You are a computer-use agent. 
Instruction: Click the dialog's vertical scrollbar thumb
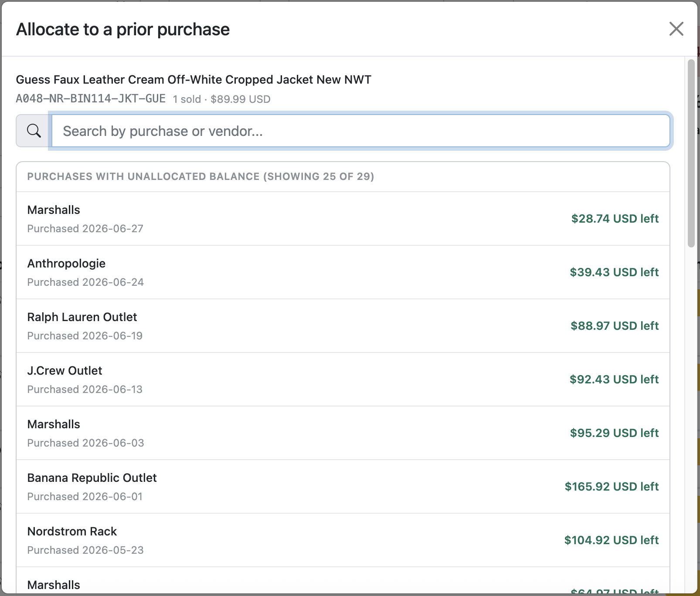pyautogui.click(x=691, y=153)
